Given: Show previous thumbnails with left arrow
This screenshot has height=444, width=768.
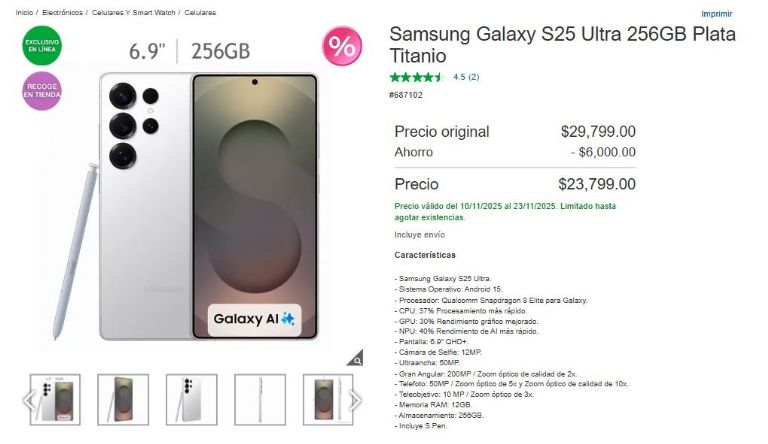Looking at the screenshot, I should coord(29,400).
